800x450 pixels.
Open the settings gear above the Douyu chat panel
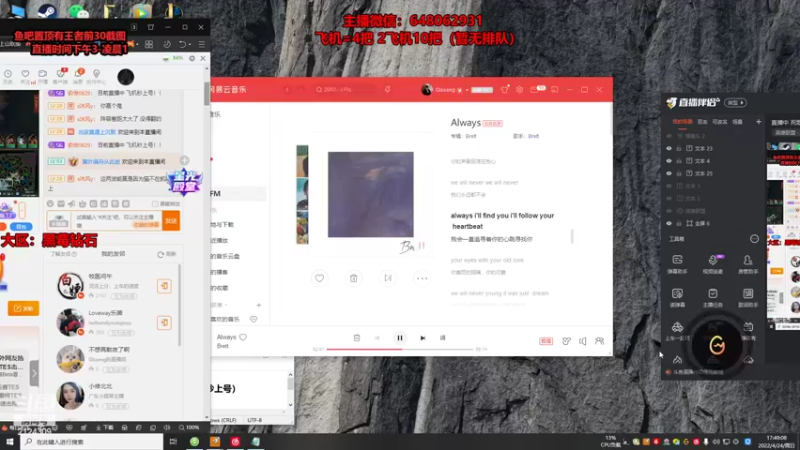point(192,58)
